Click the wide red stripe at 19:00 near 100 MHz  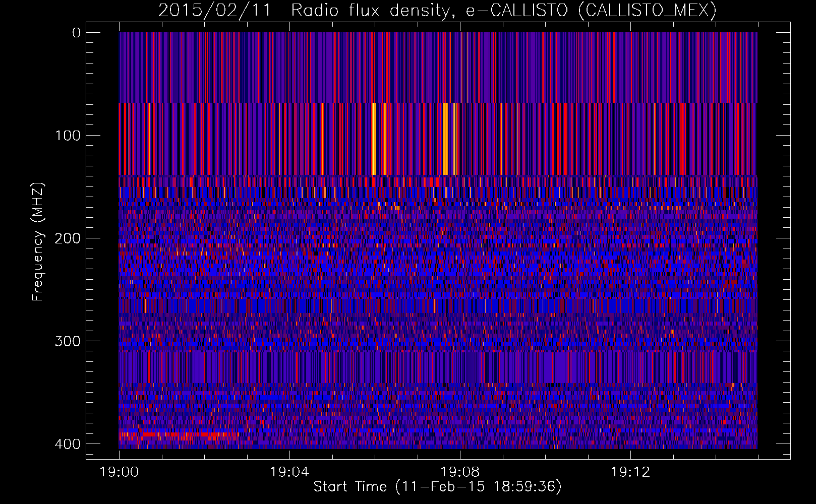point(121,139)
